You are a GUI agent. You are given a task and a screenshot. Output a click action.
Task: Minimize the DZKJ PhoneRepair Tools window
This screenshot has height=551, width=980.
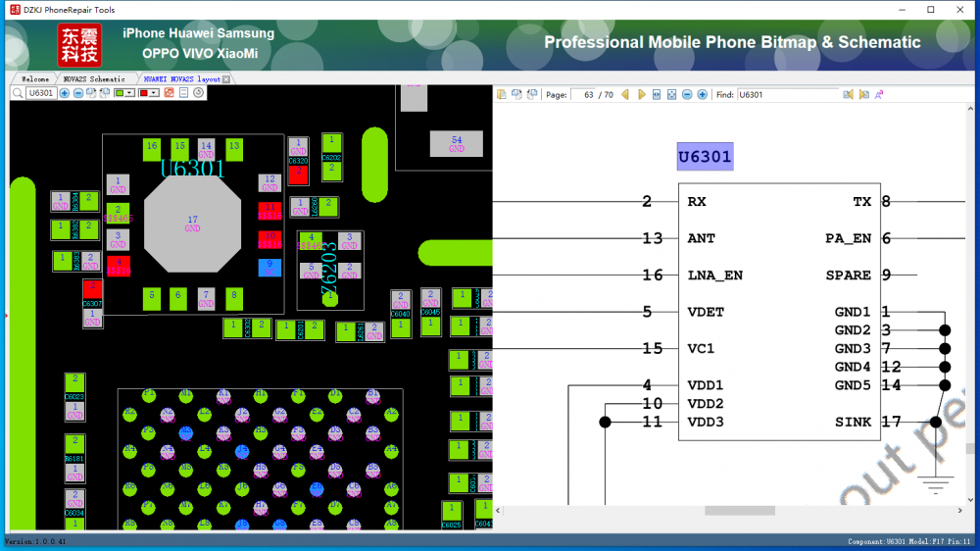coord(902,10)
